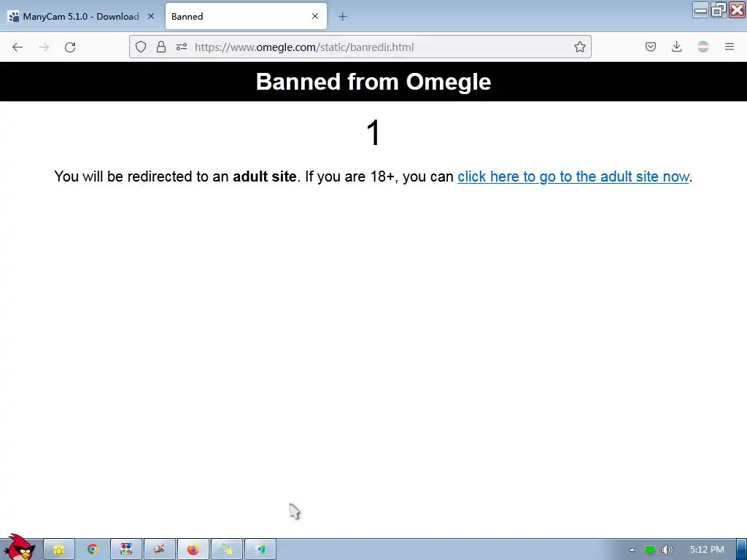Open the fourth taskbar app icon

160,550
